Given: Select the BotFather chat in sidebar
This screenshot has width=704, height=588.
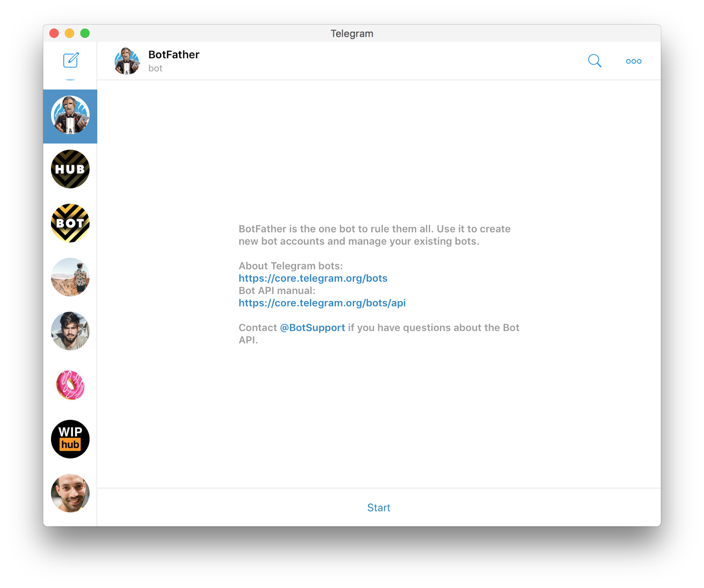Looking at the screenshot, I should (70, 116).
